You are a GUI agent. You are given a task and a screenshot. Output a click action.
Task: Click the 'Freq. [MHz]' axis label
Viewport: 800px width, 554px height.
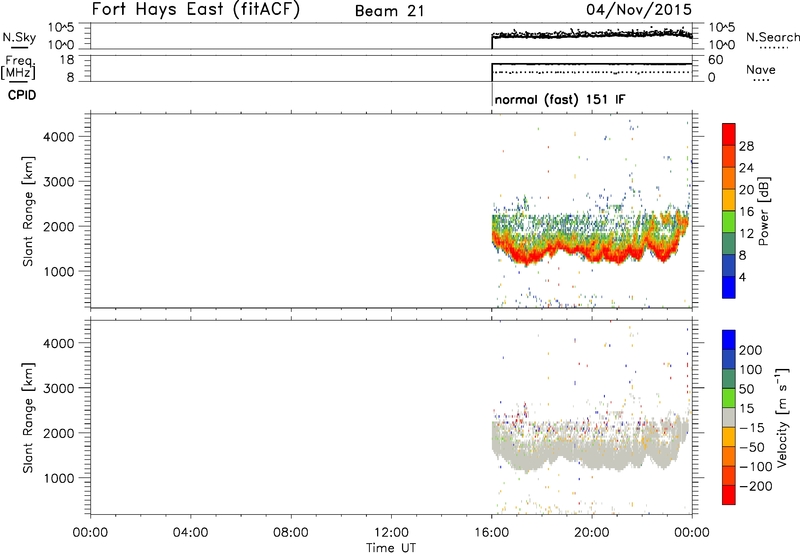click(x=19, y=68)
